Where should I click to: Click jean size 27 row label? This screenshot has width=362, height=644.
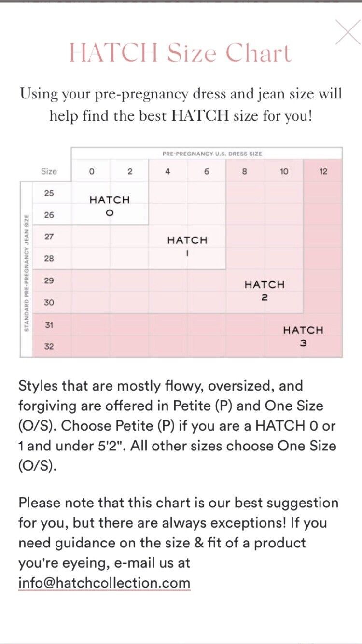49,237
